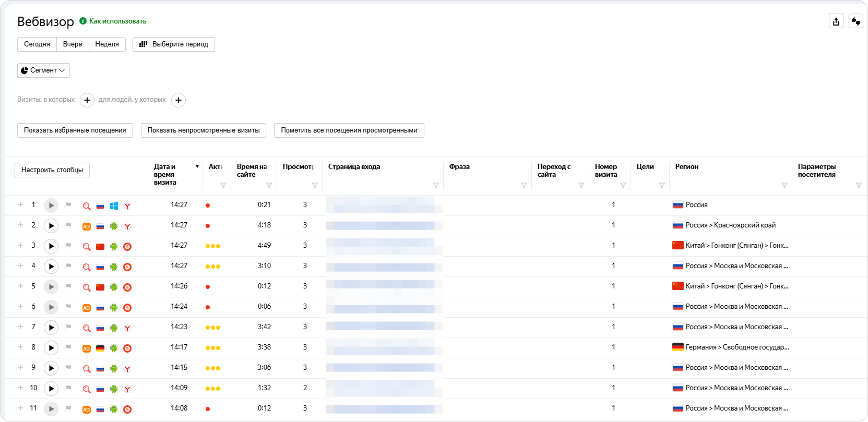Toggle favorite flag on visit 3
Image resolution: width=868 pixels, height=422 pixels.
pyautogui.click(x=68, y=246)
